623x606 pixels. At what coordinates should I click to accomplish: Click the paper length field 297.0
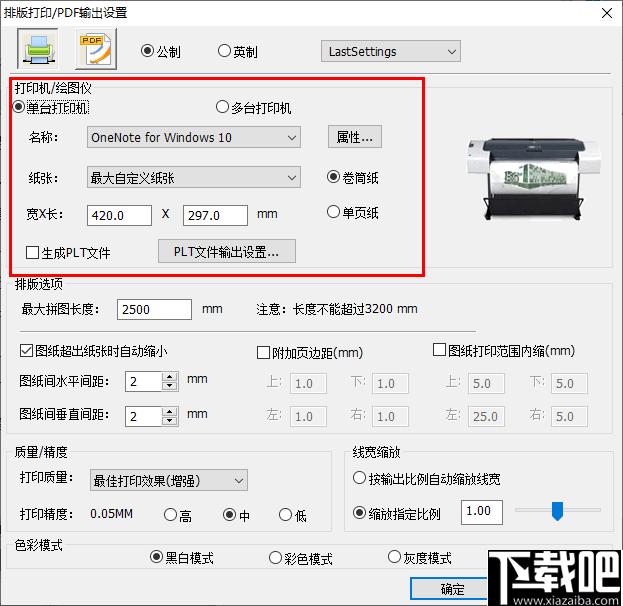(x=215, y=215)
